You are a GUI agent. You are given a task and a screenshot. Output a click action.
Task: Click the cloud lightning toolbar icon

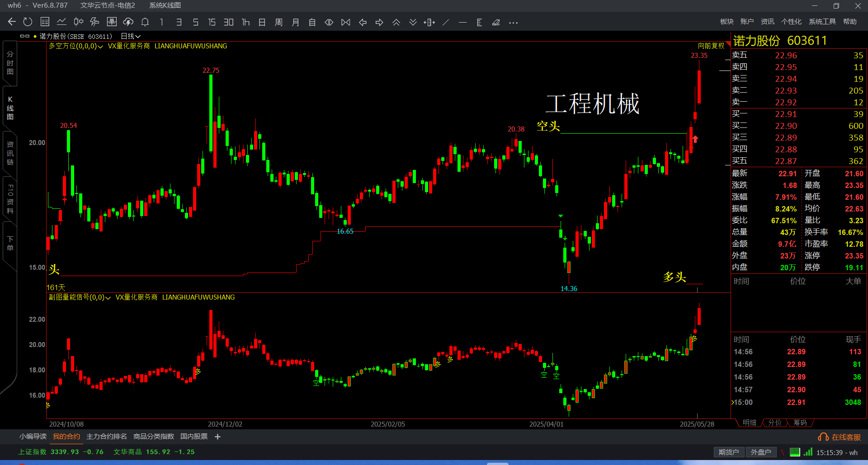128,22
